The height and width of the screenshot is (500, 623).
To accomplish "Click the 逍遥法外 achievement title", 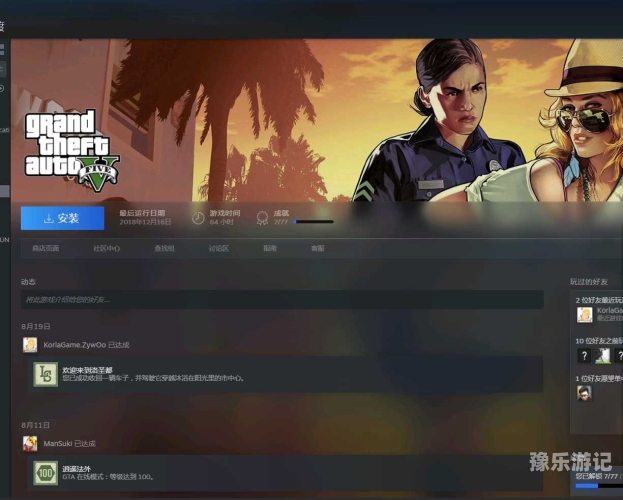I will tap(76, 469).
